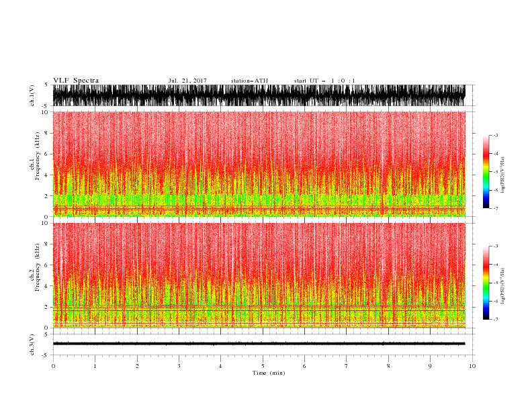Screen dimensions: 532x411
Task: Click the "-3" label on ch.1 color bar
Action: click(495, 135)
